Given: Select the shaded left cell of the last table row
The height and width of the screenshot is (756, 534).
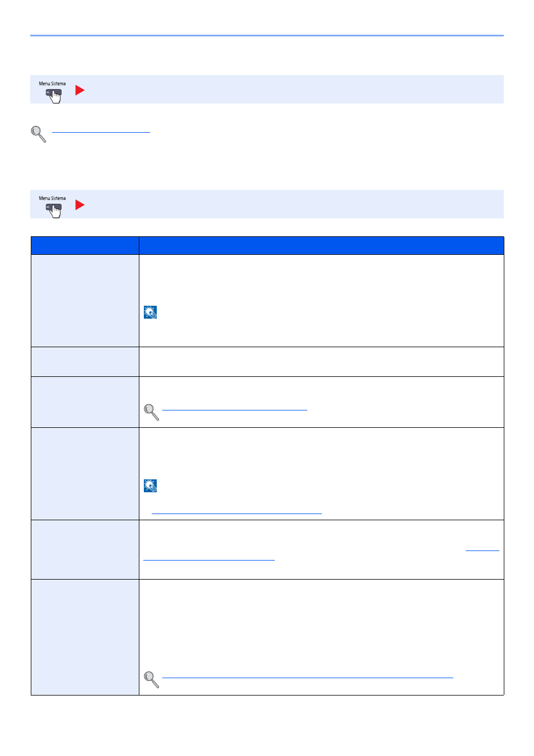Looking at the screenshot, I should 85,637.
